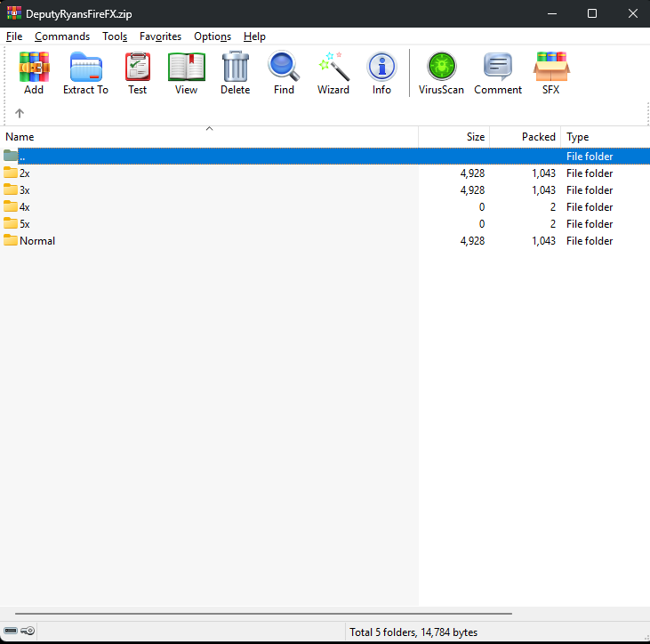650x644 pixels.
Task: Select the Normal folder
Action: tap(36, 241)
